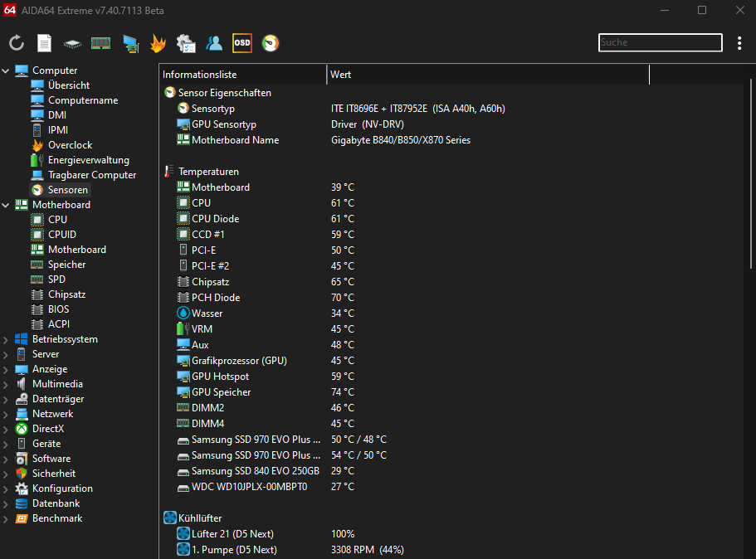Open the DMI tree entry

coord(49,115)
